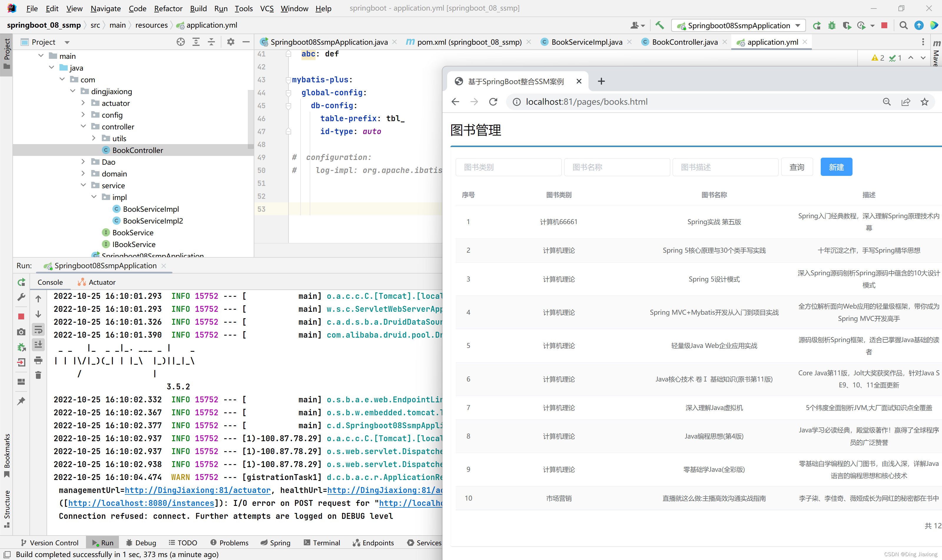Screen dimensions: 942x560
Task: Collapse the main folder
Action: tap(41, 56)
